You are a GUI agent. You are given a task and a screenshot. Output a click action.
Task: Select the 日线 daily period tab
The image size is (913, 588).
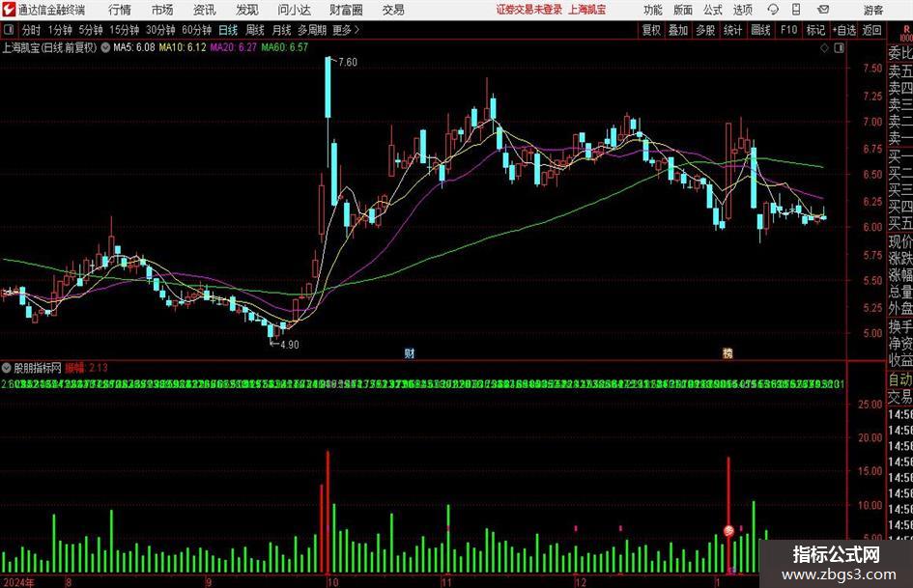[x=228, y=30]
